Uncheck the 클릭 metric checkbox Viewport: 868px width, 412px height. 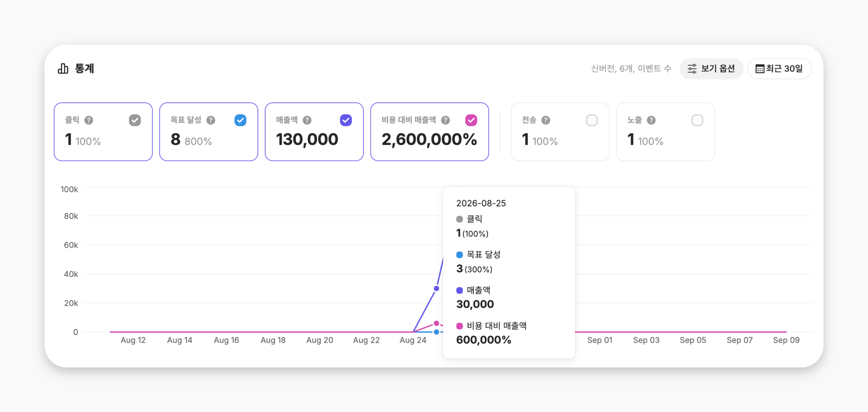coord(135,120)
